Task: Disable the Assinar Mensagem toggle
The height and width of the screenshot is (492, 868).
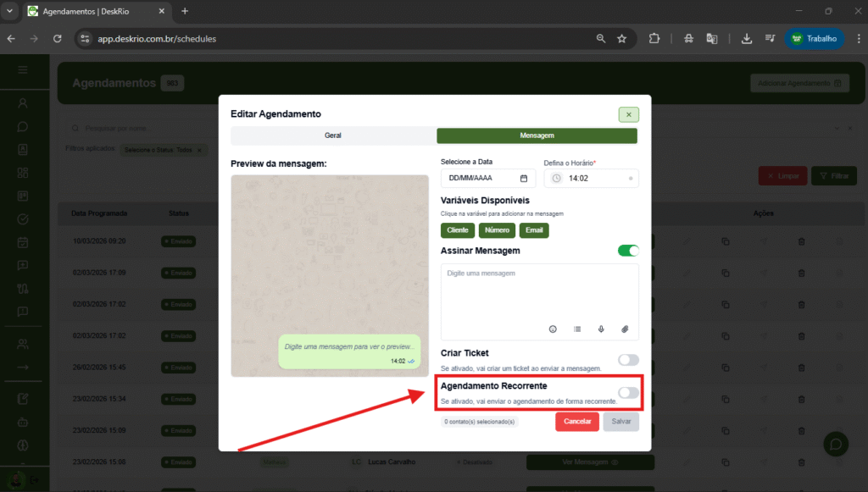Action: (x=628, y=251)
